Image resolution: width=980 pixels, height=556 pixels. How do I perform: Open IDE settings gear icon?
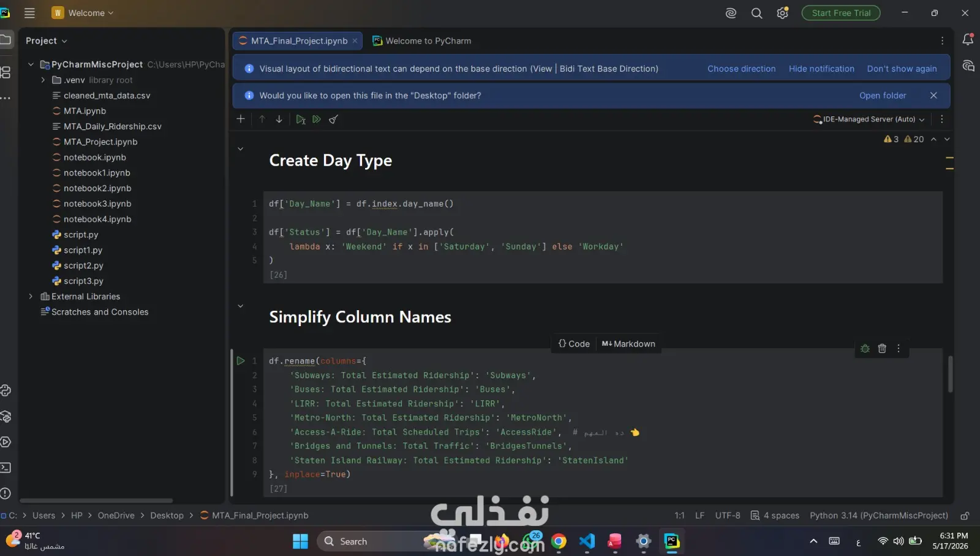point(782,13)
